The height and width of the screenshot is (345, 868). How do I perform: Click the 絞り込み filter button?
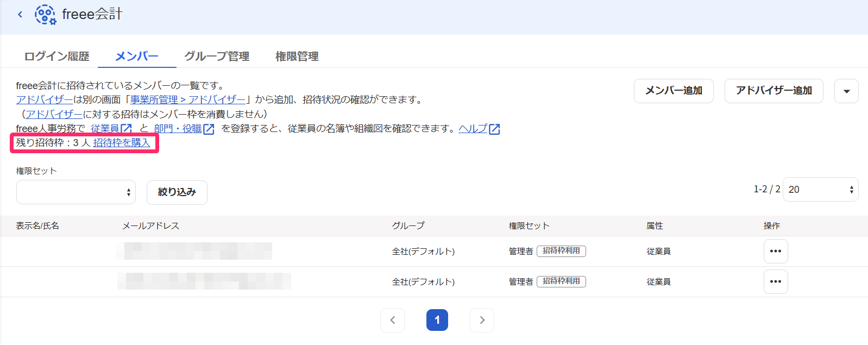[177, 192]
